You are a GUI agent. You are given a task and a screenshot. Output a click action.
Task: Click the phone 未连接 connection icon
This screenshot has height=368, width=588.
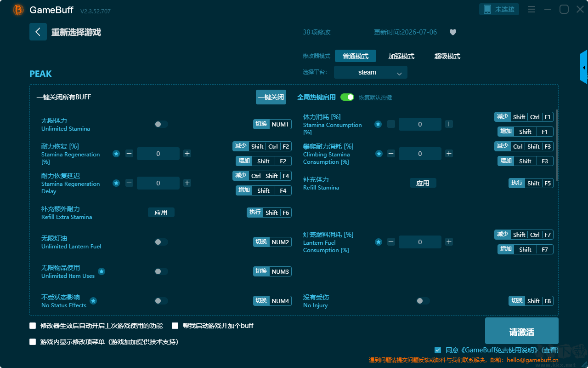487,9
